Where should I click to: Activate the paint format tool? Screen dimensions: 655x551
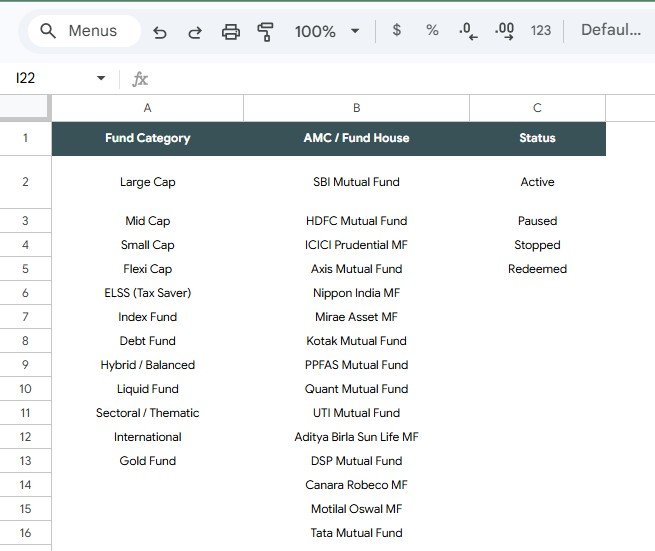coord(265,32)
